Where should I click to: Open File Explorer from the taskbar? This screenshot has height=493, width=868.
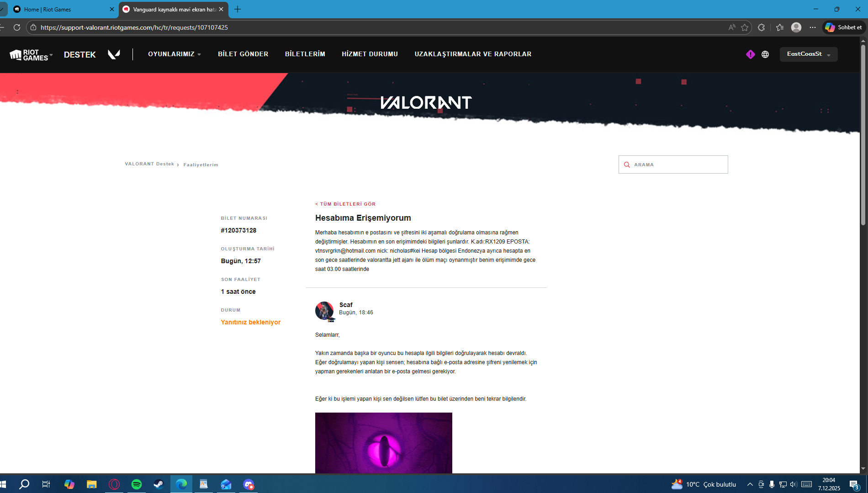[91, 484]
